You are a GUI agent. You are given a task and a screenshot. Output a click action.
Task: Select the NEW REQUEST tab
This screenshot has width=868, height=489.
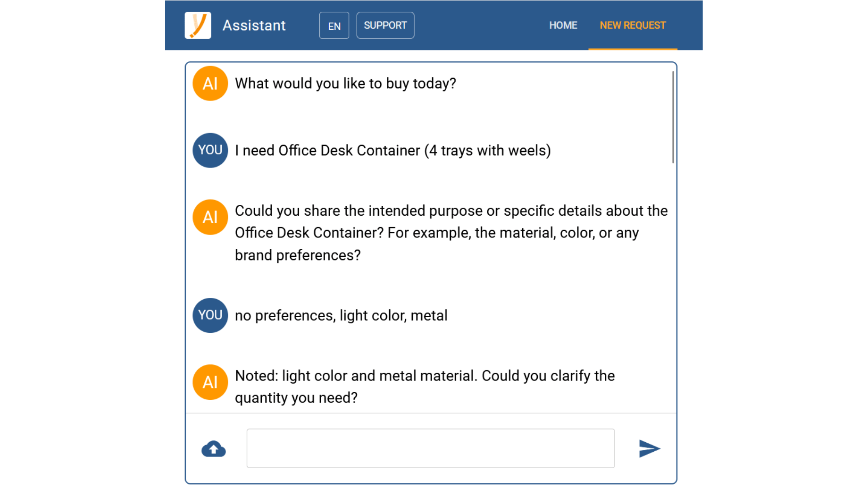pos(633,25)
